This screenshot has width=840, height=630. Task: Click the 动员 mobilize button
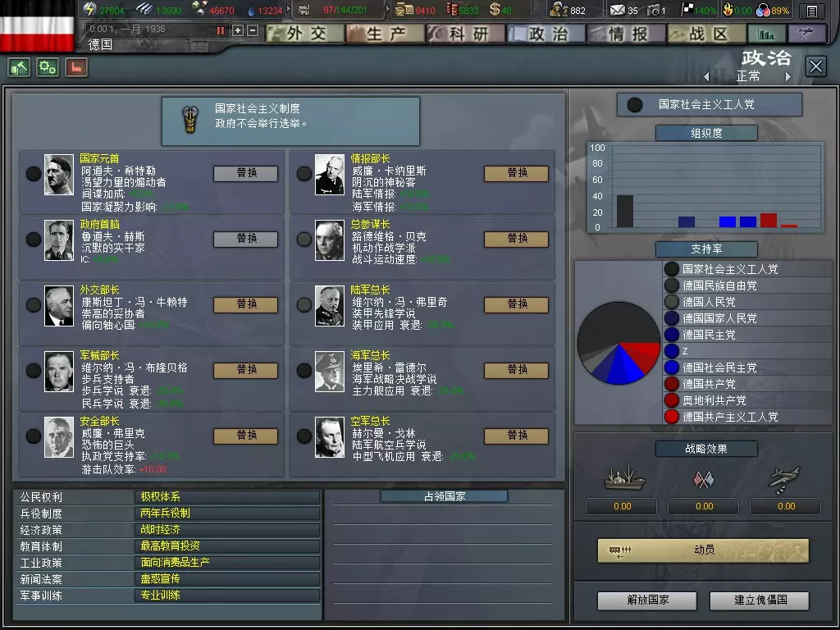click(703, 550)
